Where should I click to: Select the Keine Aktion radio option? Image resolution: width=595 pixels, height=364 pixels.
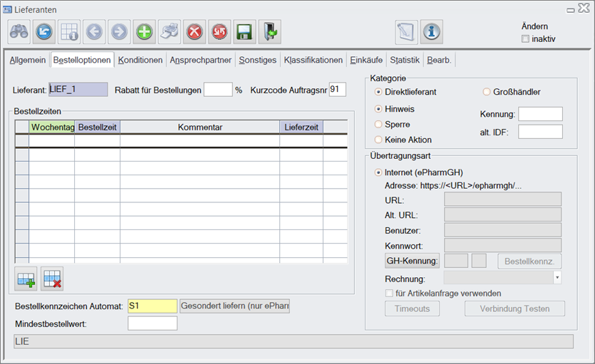[x=378, y=140]
